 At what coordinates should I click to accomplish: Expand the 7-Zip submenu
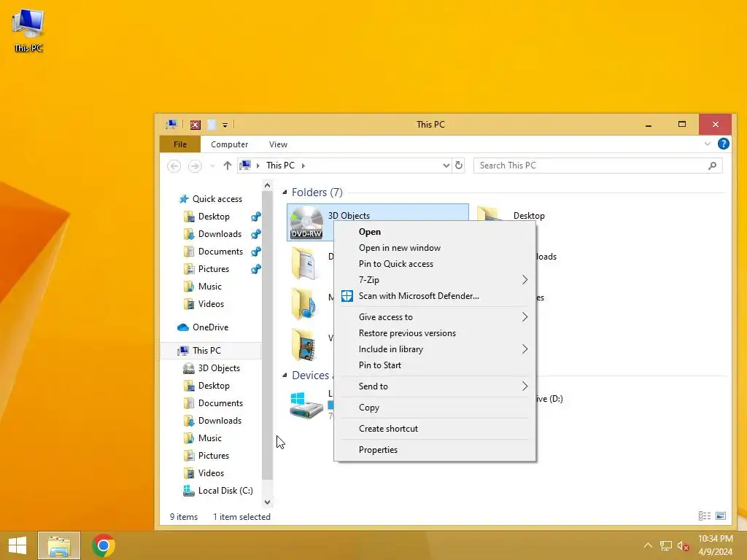pyautogui.click(x=435, y=280)
